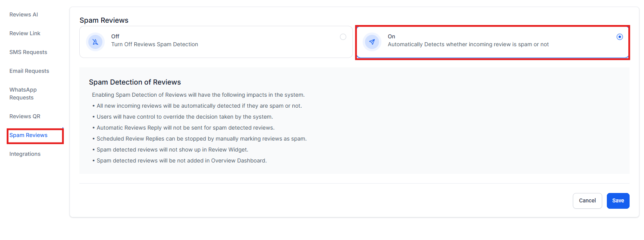The image size is (644, 240).
Task: Click the 'Spam Reviews' page title
Action: pyautogui.click(x=104, y=20)
